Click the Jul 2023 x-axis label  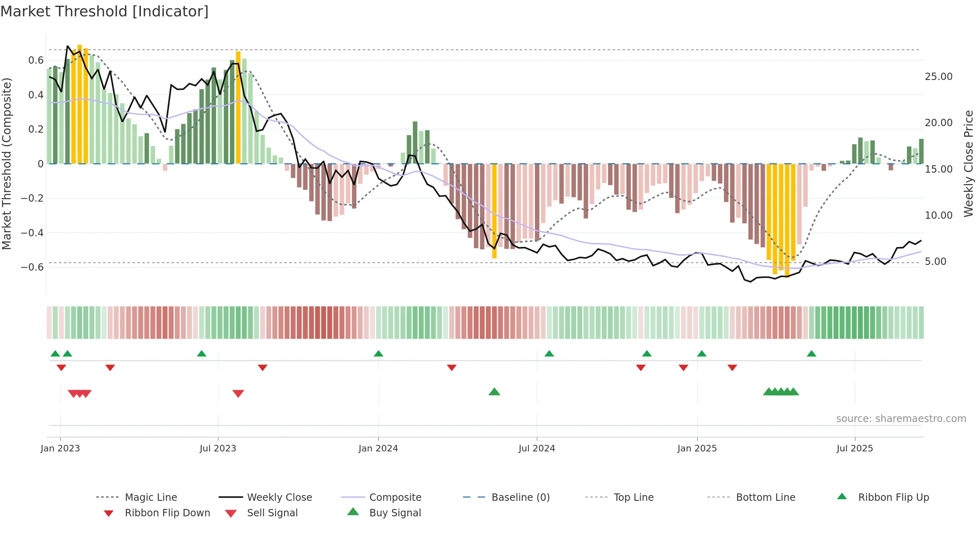click(x=218, y=448)
